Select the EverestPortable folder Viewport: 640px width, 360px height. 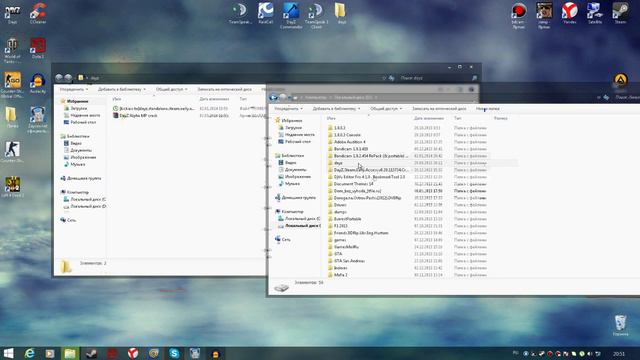click(344, 219)
